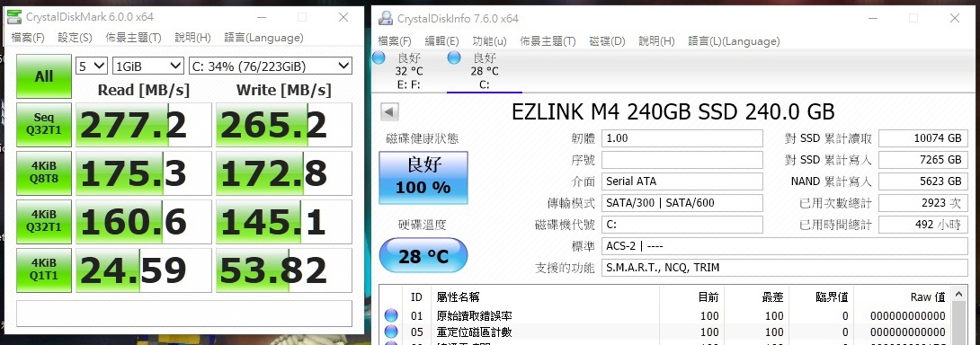Click the CrystalDiskInfo title bar app icon
980x345 pixels.
pyautogui.click(x=387, y=18)
